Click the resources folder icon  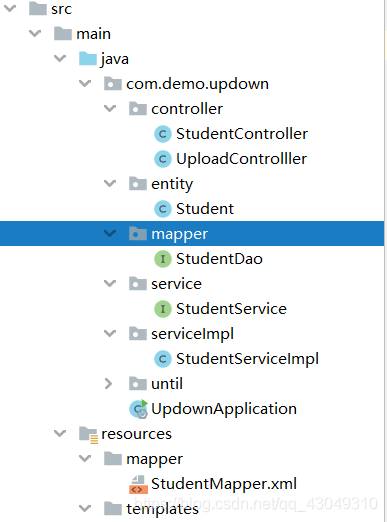click(x=88, y=435)
